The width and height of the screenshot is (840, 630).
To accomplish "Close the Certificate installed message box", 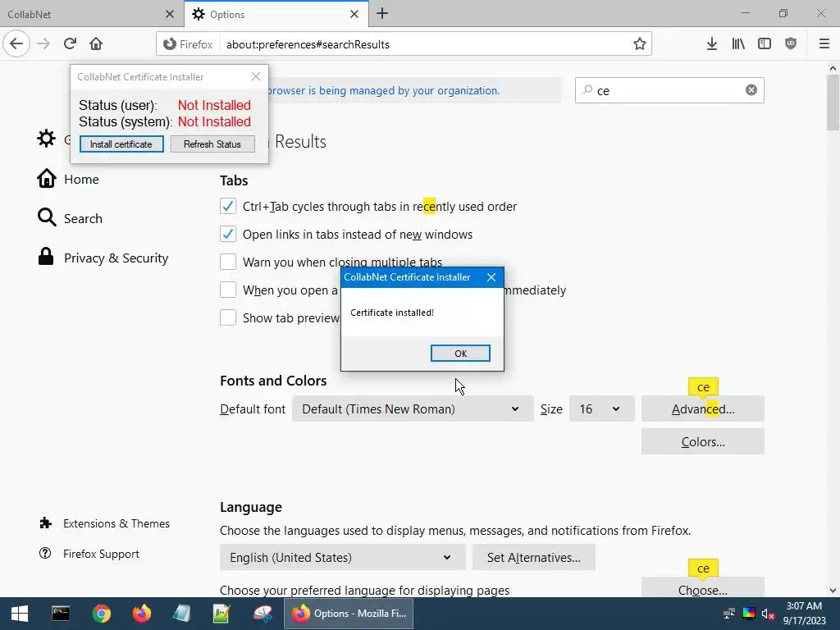I will (491, 277).
